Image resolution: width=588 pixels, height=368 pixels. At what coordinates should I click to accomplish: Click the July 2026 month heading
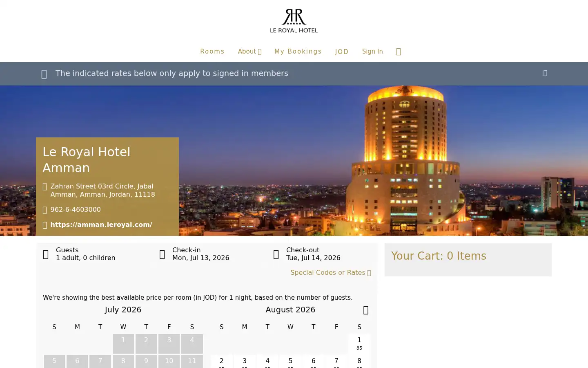click(x=123, y=310)
